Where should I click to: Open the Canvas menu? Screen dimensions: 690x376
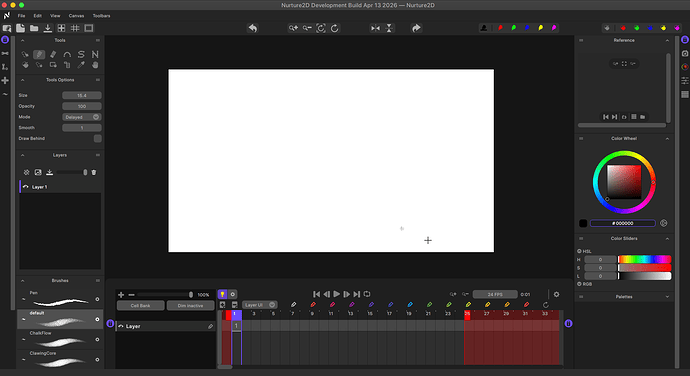[76, 16]
